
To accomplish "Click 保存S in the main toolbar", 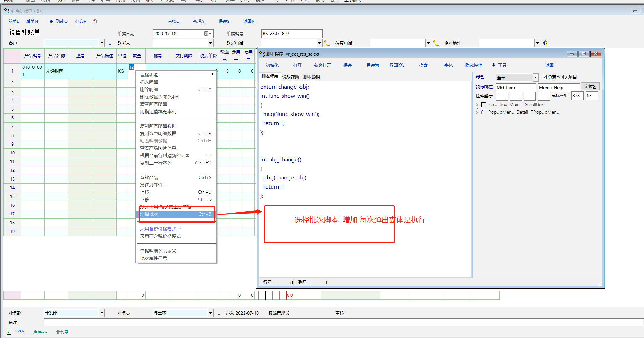I will [x=224, y=21].
